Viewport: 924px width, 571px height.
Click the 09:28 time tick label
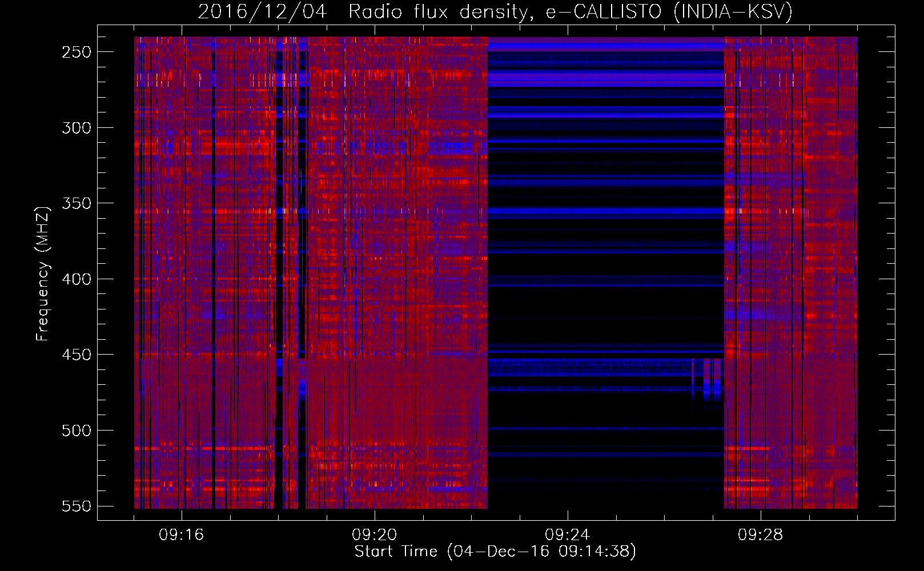(x=761, y=535)
